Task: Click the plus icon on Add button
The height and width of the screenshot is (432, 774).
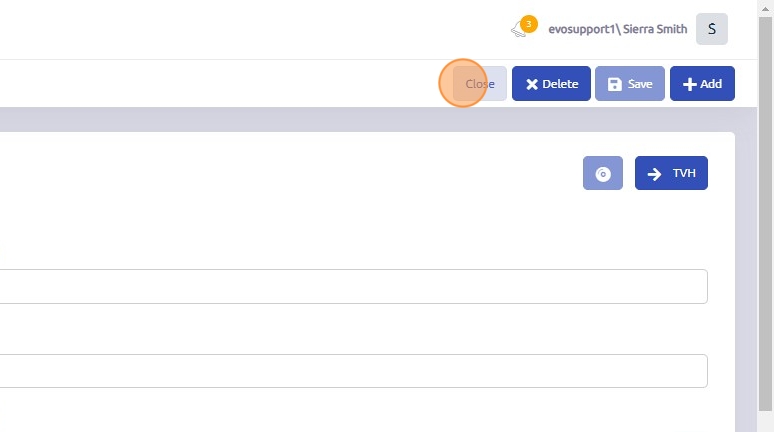Action: 689,84
